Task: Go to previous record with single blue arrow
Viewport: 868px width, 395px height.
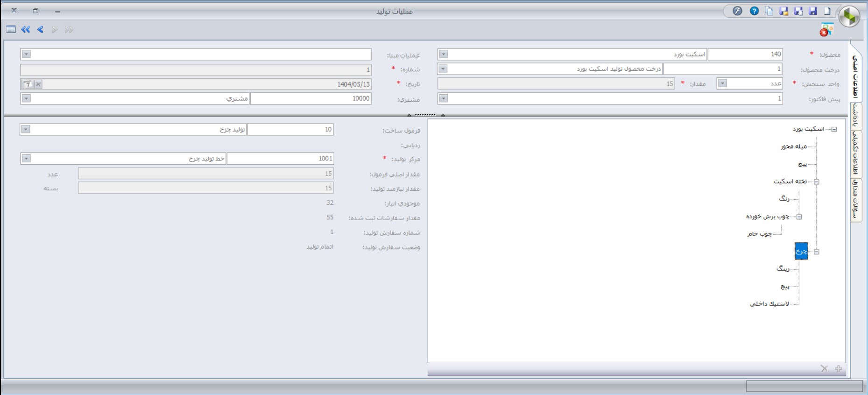Action: pos(40,30)
